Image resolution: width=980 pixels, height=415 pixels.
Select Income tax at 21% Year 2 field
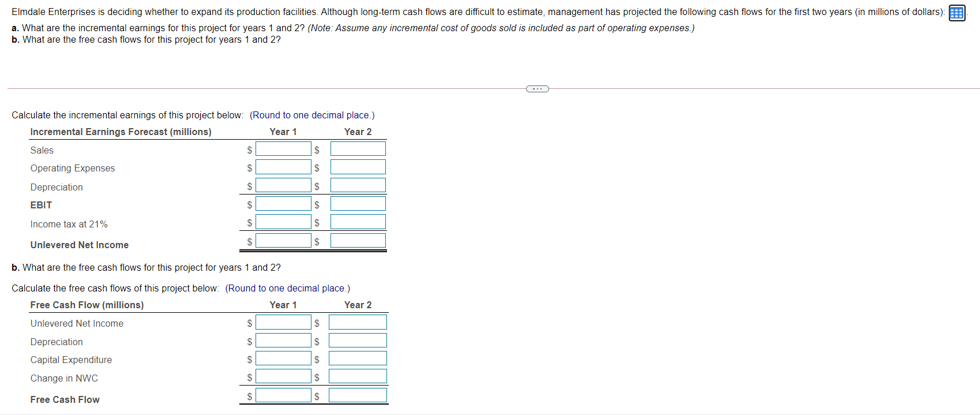[x=358, y=222]
